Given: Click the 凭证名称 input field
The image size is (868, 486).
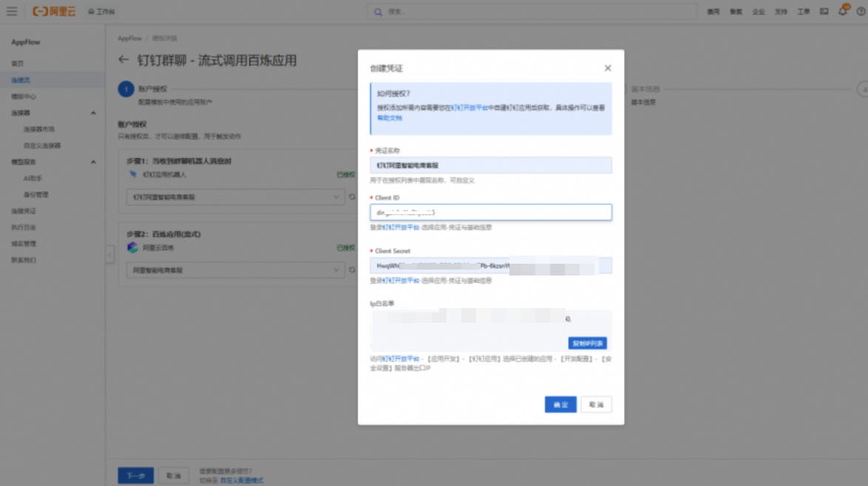Looking at the screenshot, I should click(x=490, y=165).
